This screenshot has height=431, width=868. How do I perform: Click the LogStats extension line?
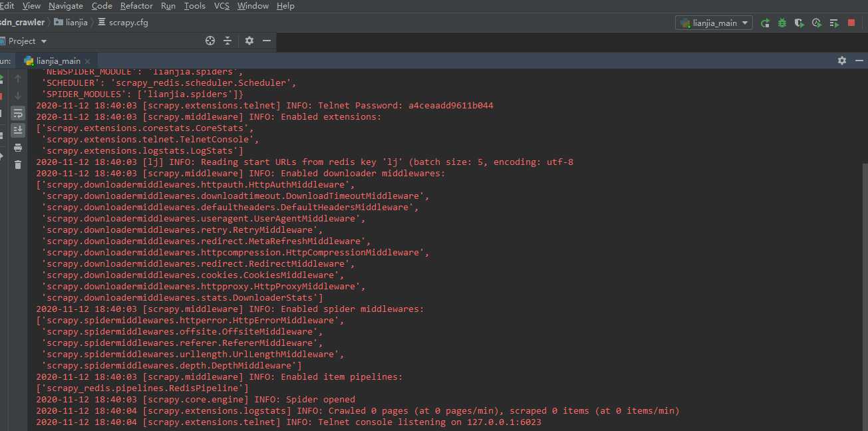pos(142,150)
